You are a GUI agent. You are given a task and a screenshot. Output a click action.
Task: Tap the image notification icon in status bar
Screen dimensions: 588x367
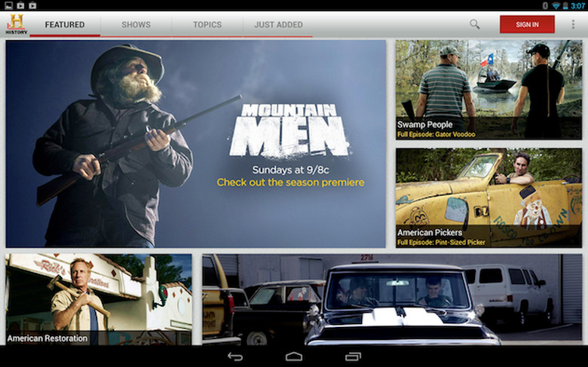pos(8,5)
